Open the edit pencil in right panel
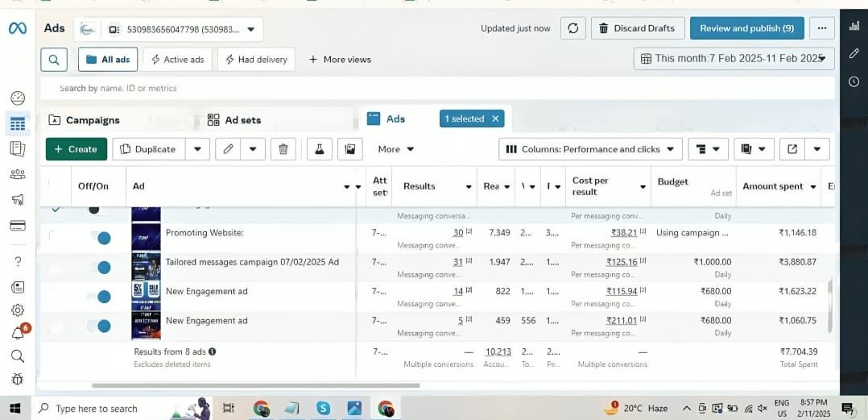The image size is (868, 420). pyautogui.click(x=854, y=53)
